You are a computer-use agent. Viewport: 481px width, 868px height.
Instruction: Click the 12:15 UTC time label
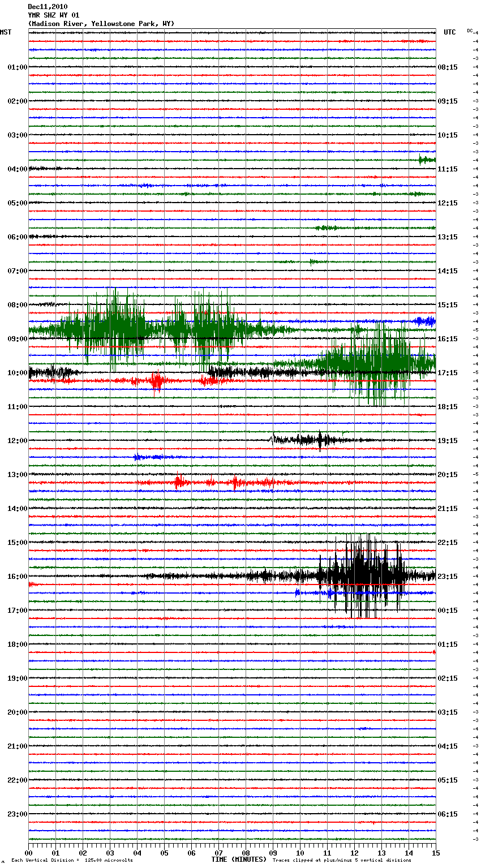click(448, 203)
